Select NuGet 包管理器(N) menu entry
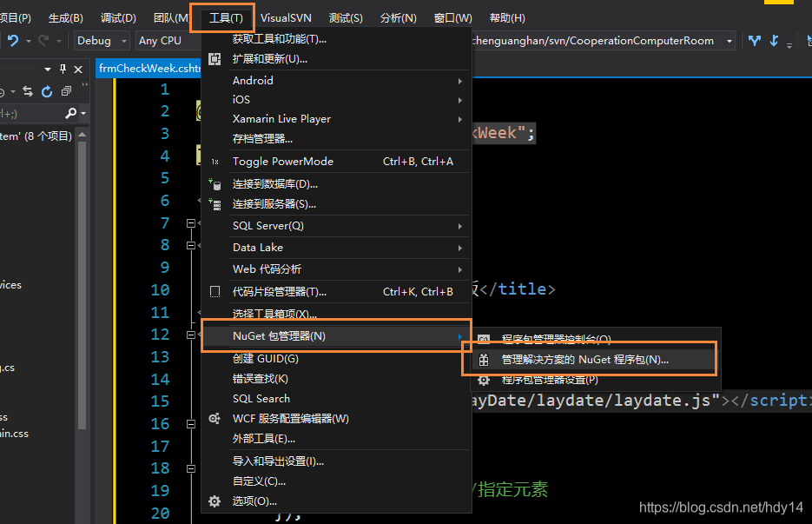The height and width of the screenshot is (524, 812). click(336, 335)
